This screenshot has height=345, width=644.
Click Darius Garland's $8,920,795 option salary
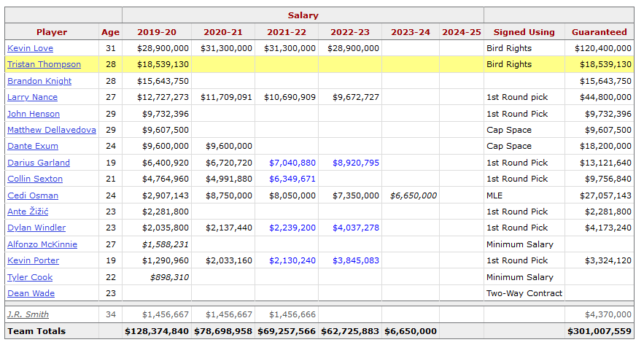(356, 163)
